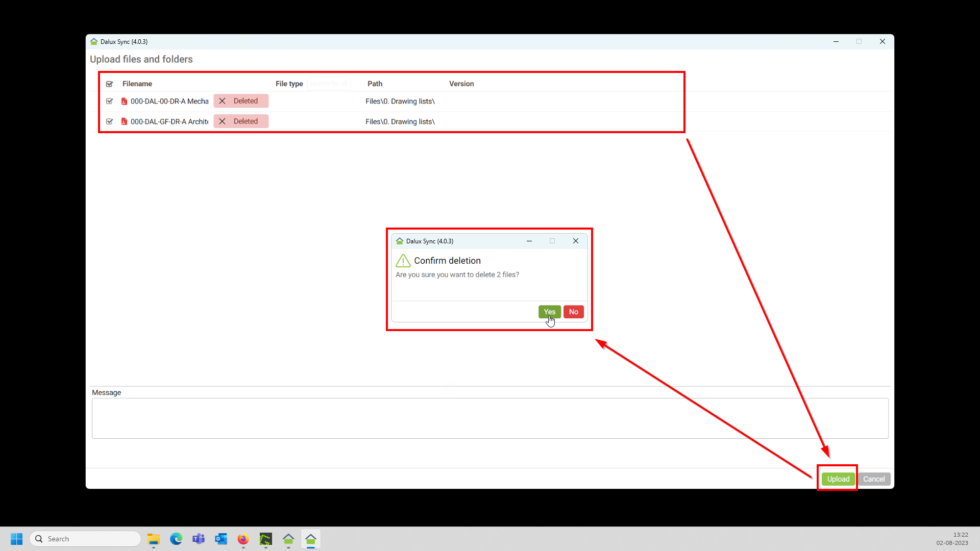
Task: Toggle the select-all checkbox beside Filename
Action: (109, 84)
